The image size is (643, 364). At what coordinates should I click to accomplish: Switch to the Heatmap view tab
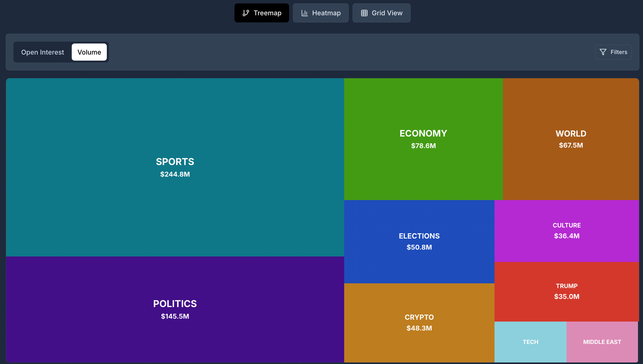(320, 13)
